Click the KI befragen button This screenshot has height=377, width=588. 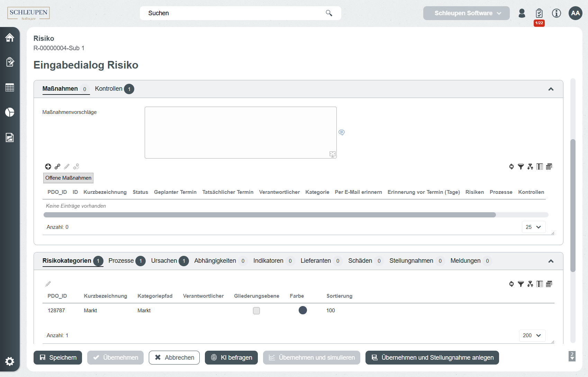(x=231, y=358)
